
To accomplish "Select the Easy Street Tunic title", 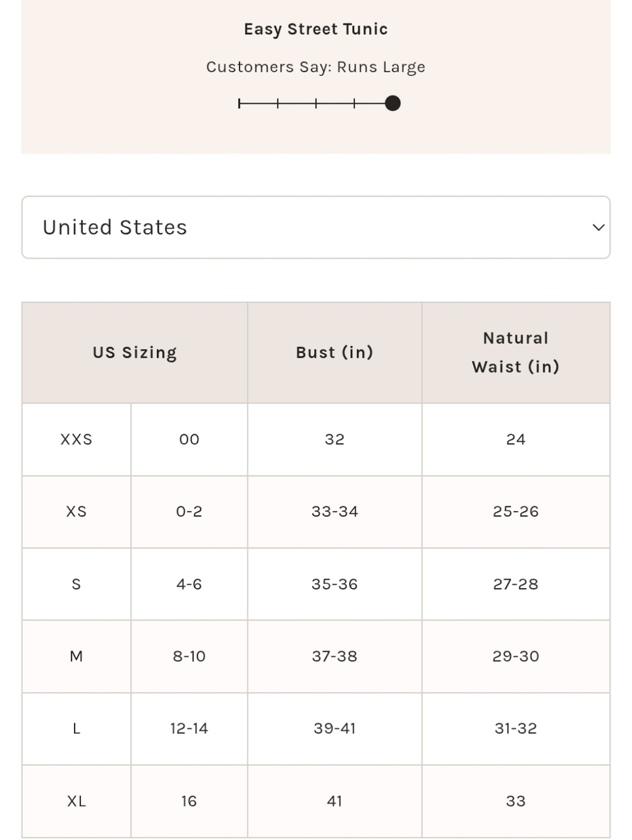I will click(316, 29).
